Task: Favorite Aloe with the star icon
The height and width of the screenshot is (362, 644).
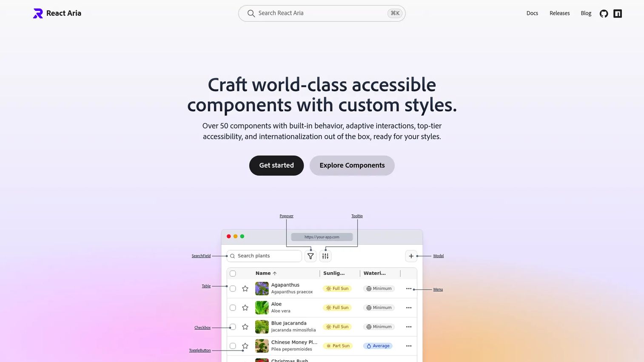Action: point(245,308)
